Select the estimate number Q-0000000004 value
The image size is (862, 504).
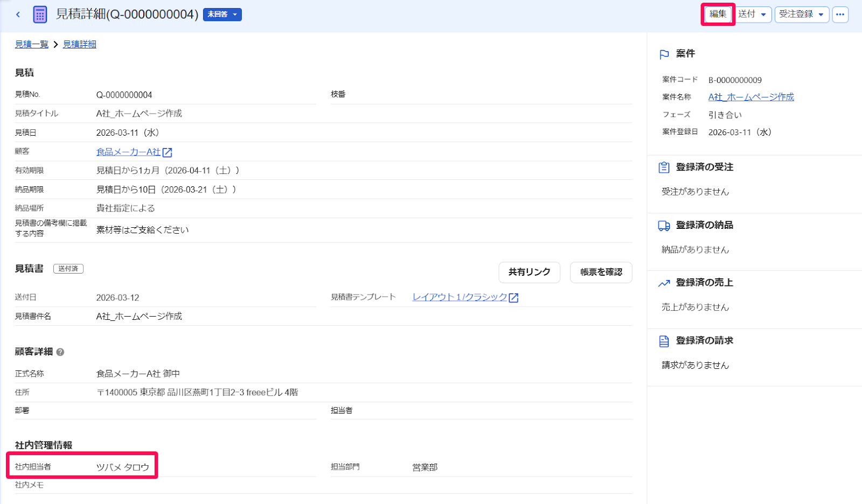(124, 95)
